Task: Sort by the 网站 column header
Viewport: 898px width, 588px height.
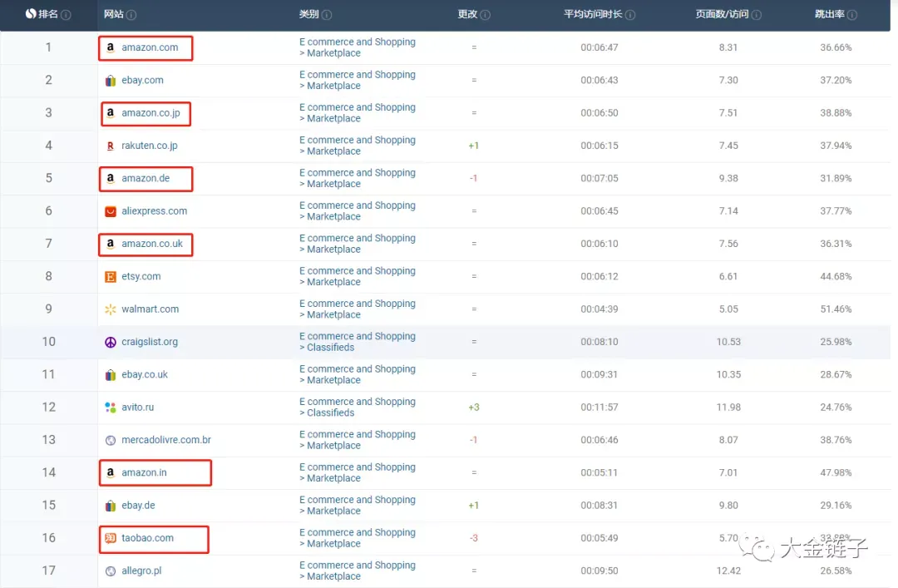Action: [113, 14]
